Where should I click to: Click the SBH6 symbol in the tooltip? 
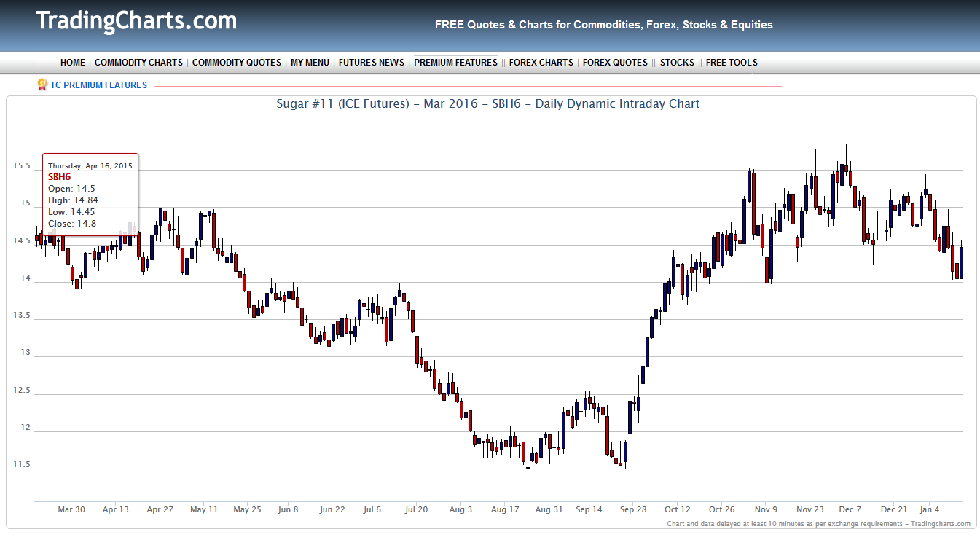[60, 177]
